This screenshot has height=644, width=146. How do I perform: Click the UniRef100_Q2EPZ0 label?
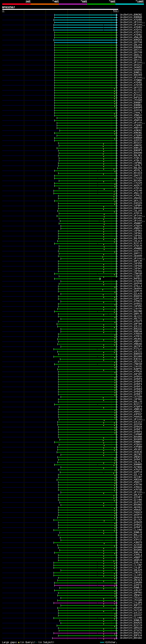click(x=131, y=140)
